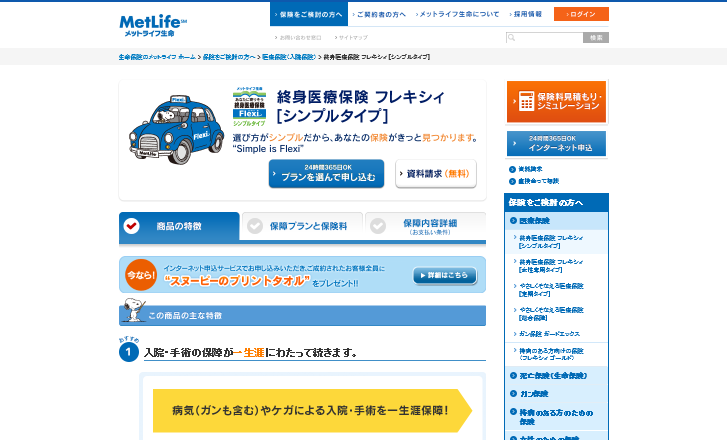Open ご契約者の方へ navigation item
This screenshot has width=727, height=440.
pyautogui.click(x=379, y=14)
